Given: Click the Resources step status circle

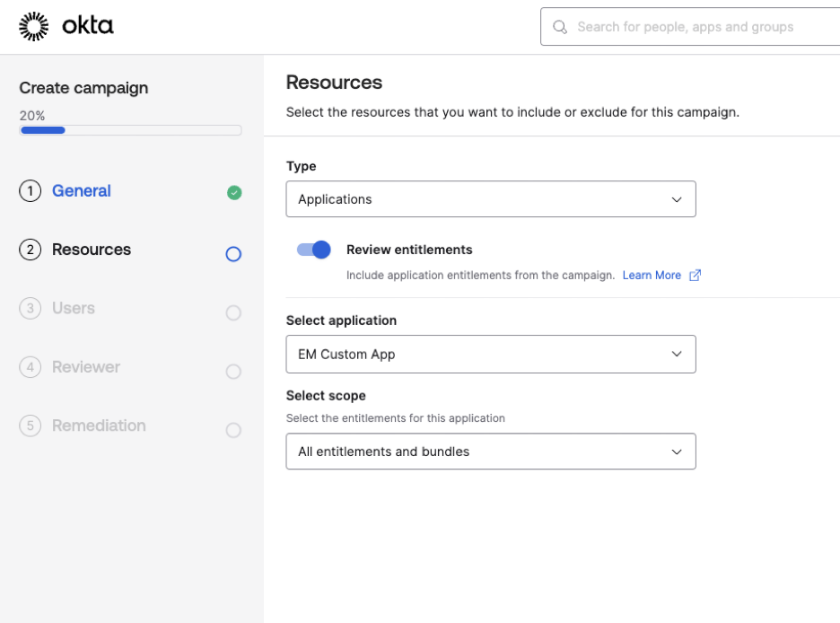Looking at the screenshot, I should 233,254.
